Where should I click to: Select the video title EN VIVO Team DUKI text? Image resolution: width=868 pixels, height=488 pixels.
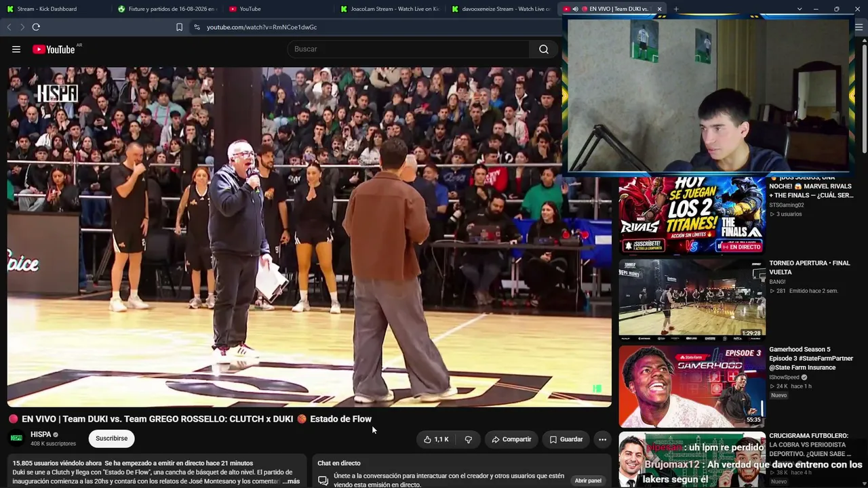click(x=197, y=419)
